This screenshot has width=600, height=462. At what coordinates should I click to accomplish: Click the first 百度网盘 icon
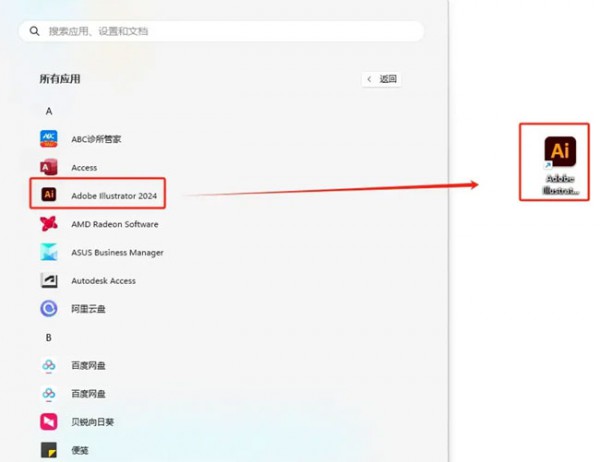[x=49, y=366]
